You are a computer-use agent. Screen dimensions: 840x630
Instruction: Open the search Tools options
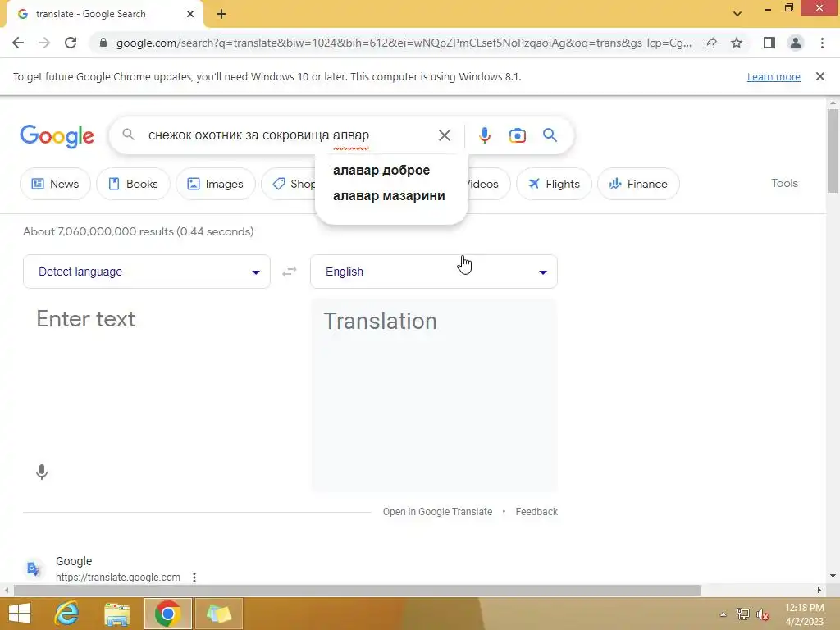point(784,183)
